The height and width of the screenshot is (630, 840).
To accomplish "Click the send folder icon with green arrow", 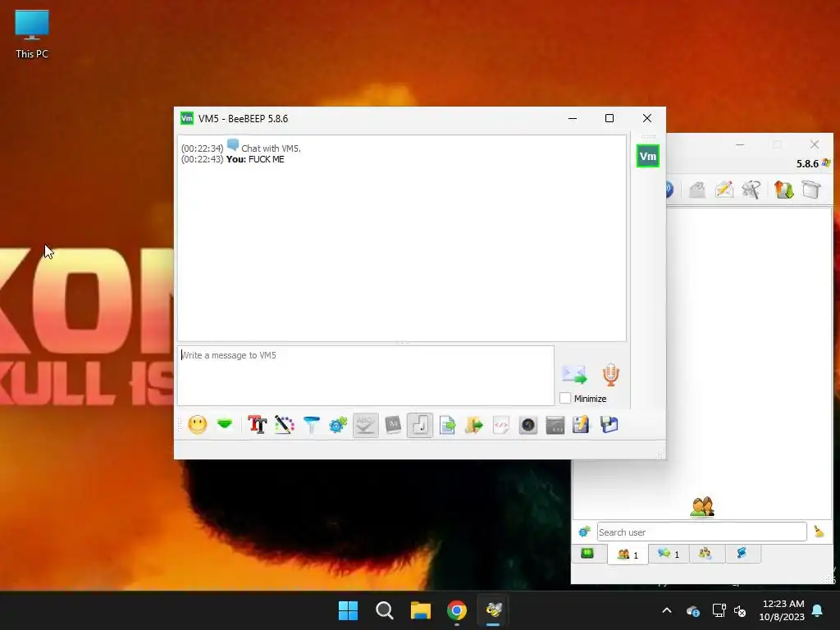I will (x=474, y=425).
